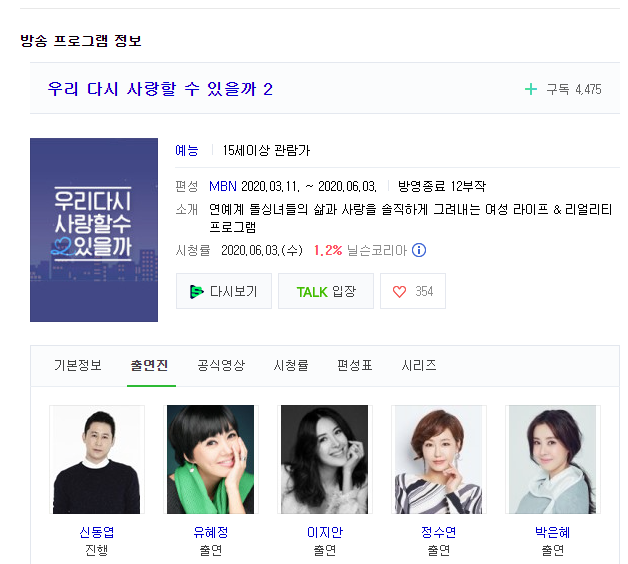Screen dimensions: 628x564
Task: Open 이지안 black-and-white profile photo
Action: pyautogui.click(x=324, y=459)
